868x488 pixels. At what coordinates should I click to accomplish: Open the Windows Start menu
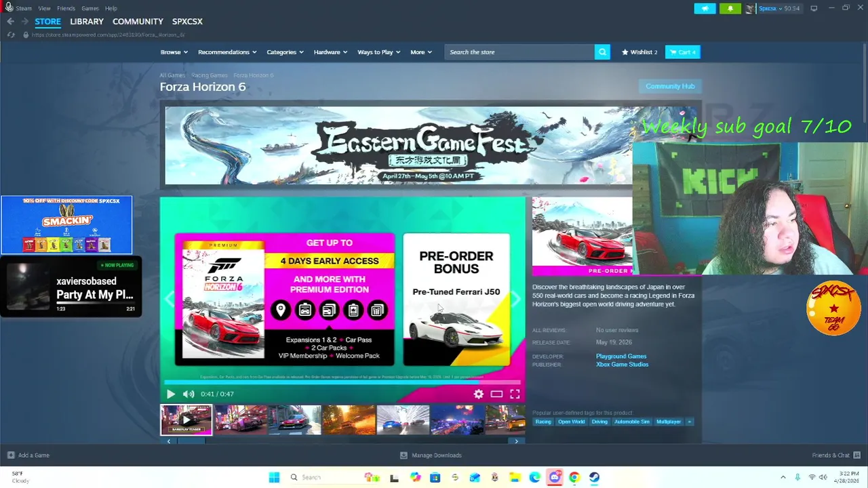click(274, 477)
